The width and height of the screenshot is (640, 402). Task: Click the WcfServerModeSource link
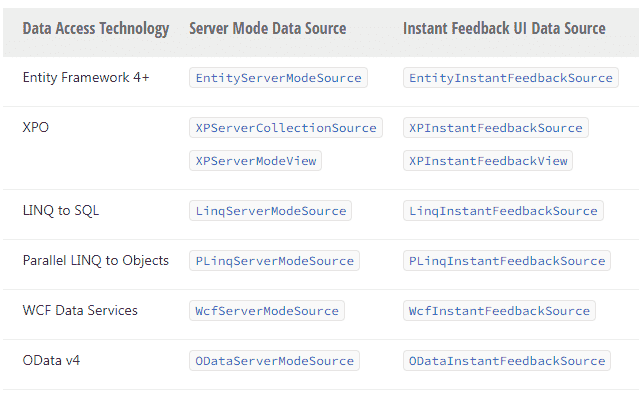267,311
